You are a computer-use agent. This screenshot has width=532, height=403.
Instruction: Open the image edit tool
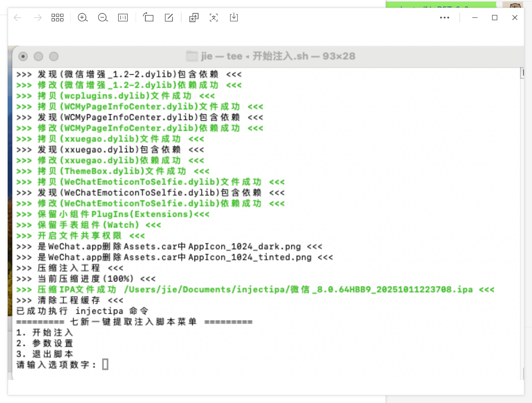(x=169, y=17)
